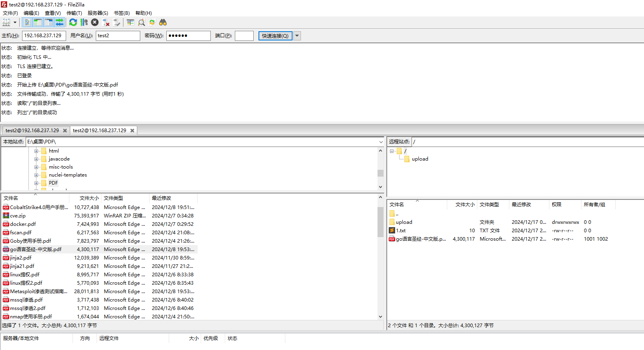The height and width of the screenshot is (350, 644).
Task: Sort local files by 最近修改 column
Action: 173,198
